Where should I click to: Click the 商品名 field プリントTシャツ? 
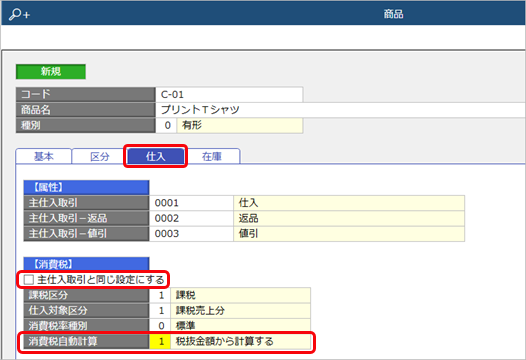point(340,110)
